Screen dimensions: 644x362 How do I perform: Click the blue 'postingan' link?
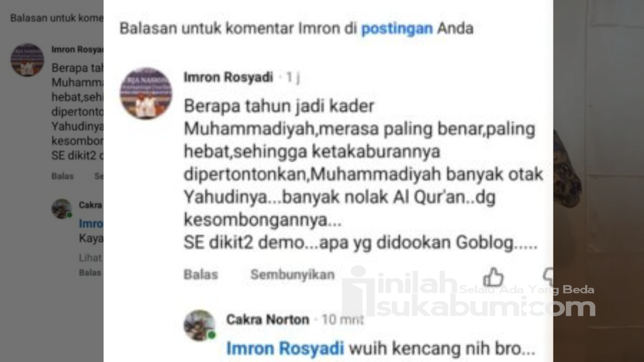397,29
